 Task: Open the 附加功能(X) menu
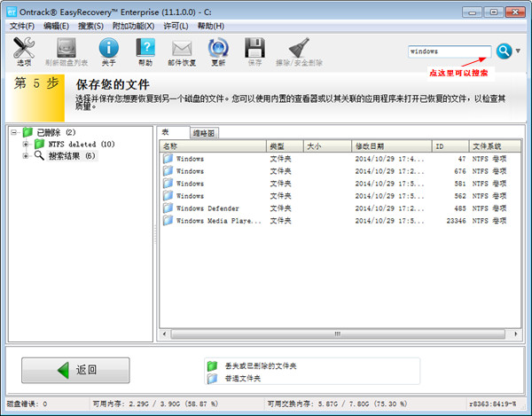pos(133,26)
